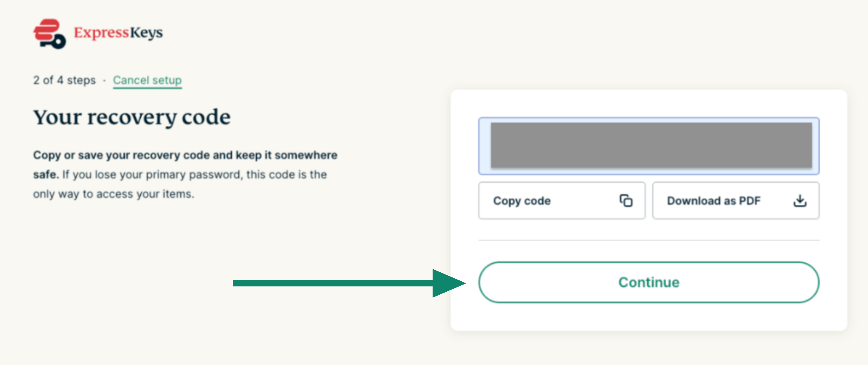Click the divider line above Continue
The image size is (868, 365).
pyautogui.click(x=649, y=241)
